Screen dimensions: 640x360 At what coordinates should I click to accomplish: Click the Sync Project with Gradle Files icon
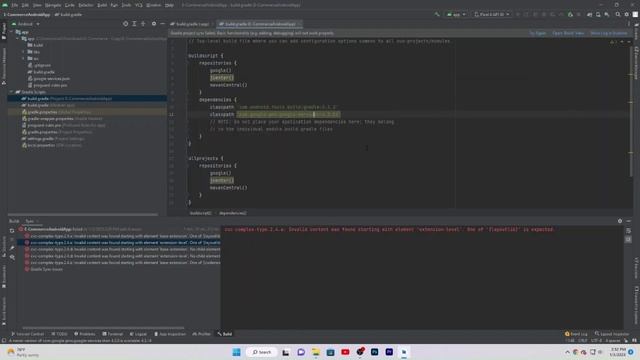pos(589,15)
